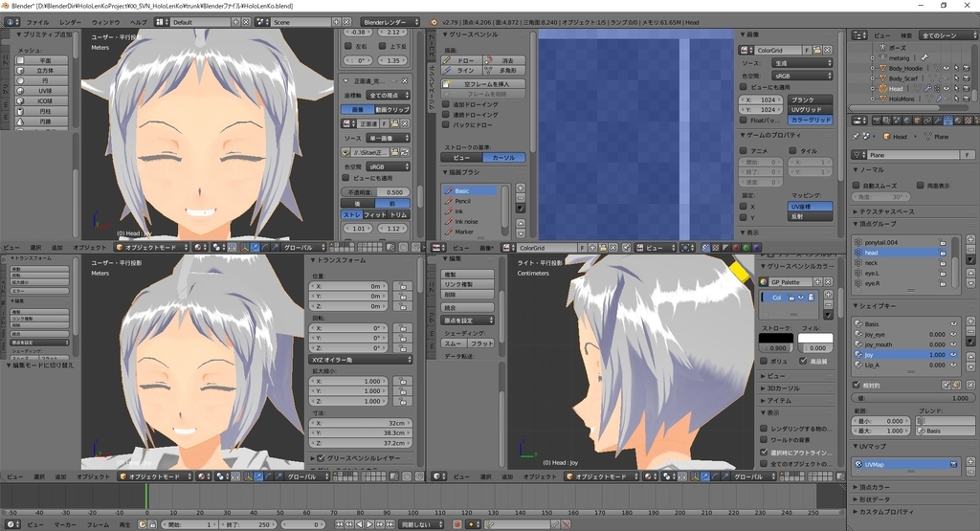The image size is (980, 531).
Task: Open the Texture checker tab in Properties
Action: pos(969,121)
